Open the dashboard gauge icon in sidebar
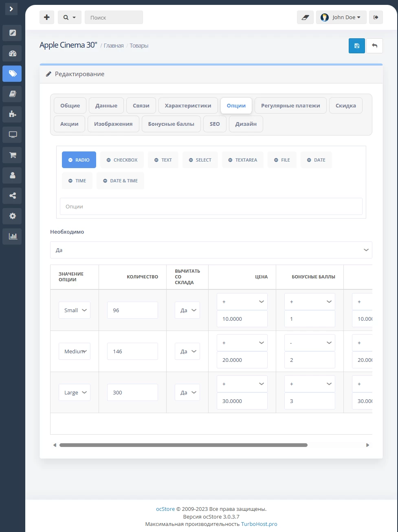Screen dimensions: 398x532 [x=12, y=53]
